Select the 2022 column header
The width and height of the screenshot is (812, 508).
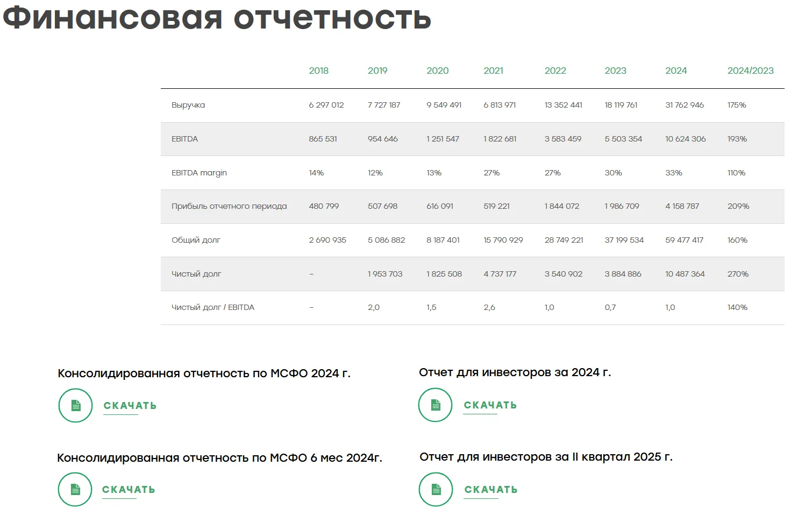[x=555, y=70]
